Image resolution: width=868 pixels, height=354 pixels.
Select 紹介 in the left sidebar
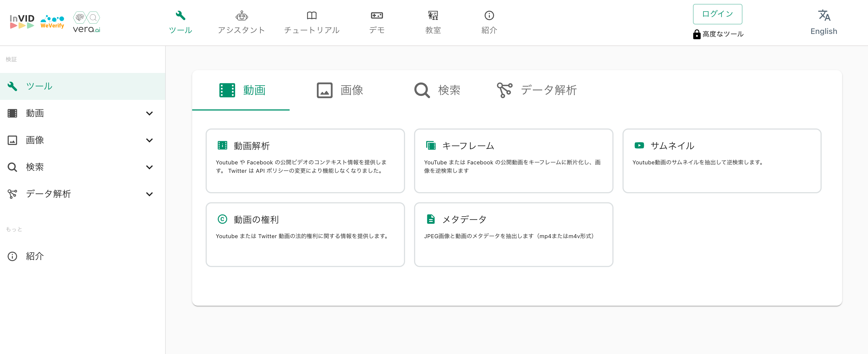click(35, 256)
